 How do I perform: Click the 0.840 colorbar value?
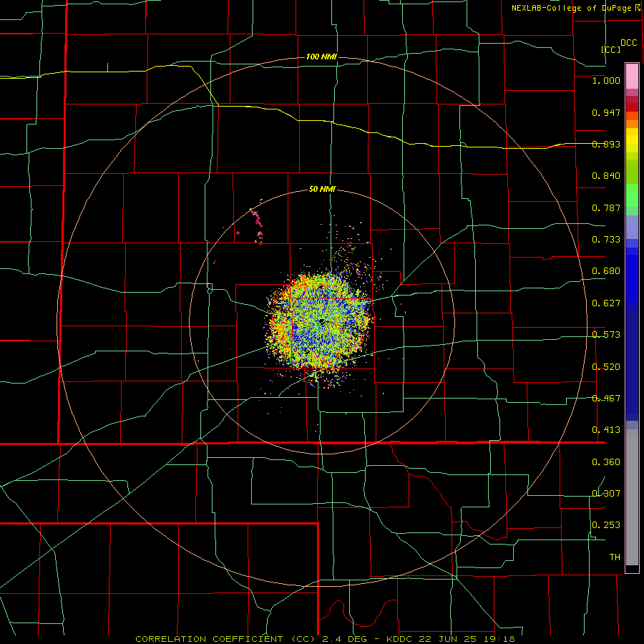pyautogui.click(x=606, y=176)
